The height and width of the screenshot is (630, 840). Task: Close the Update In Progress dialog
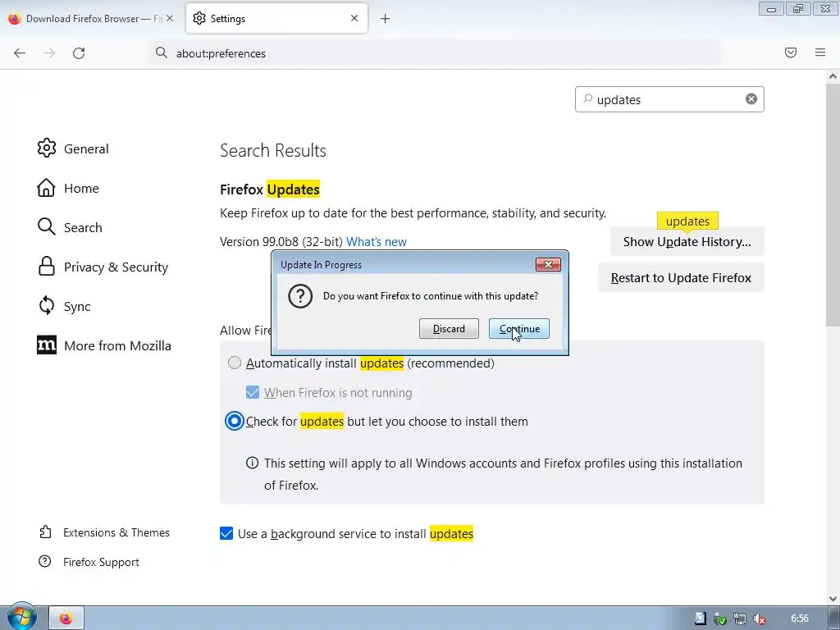point(548,265)
